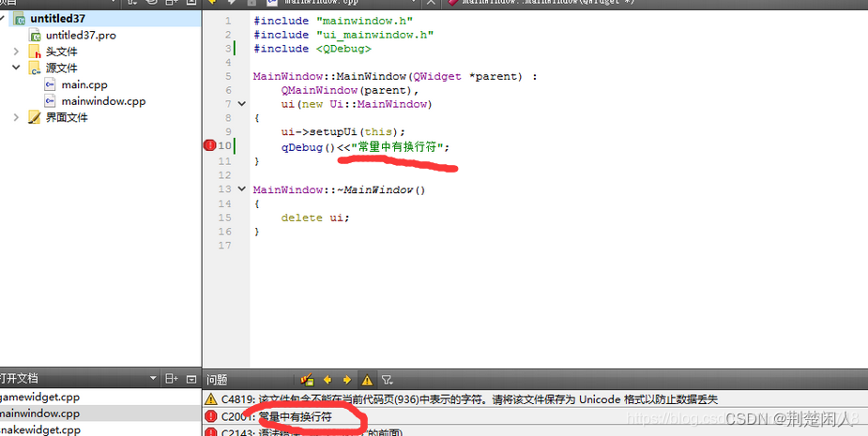This screenshot has width=868, height=436.
Task: Click the 头文件 folder icon
Action: pos(35,52)
